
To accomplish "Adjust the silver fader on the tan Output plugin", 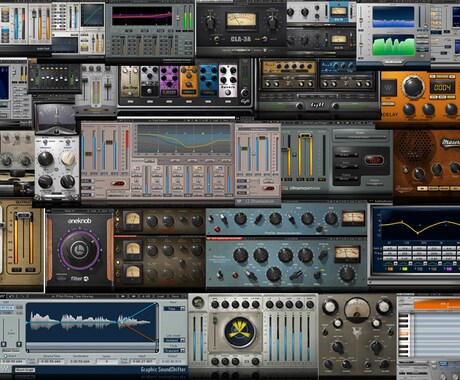I will pyautogui.click(x=23, y=216).
